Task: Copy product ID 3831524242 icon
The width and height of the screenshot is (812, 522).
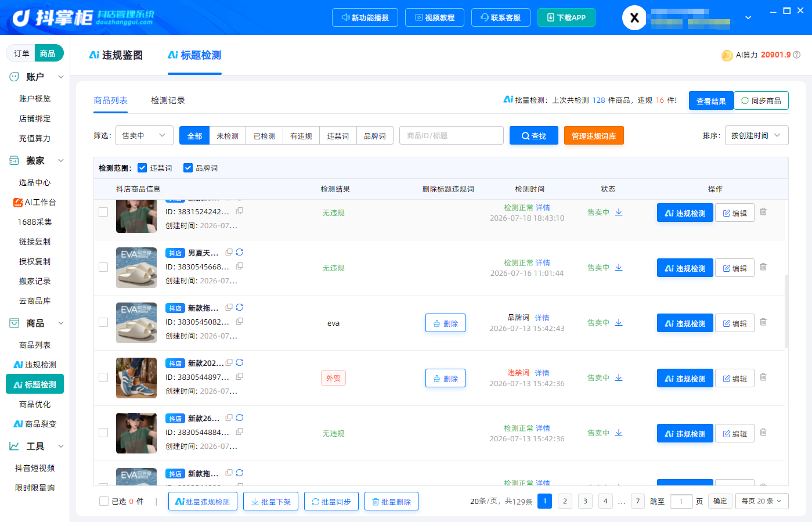Action: pos(240,211)
